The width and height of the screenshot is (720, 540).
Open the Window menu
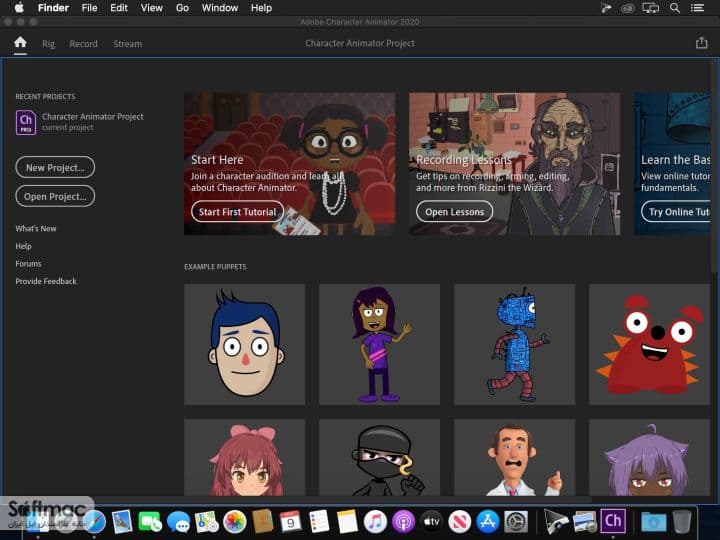pyautogui.click(x=220, y=8)
